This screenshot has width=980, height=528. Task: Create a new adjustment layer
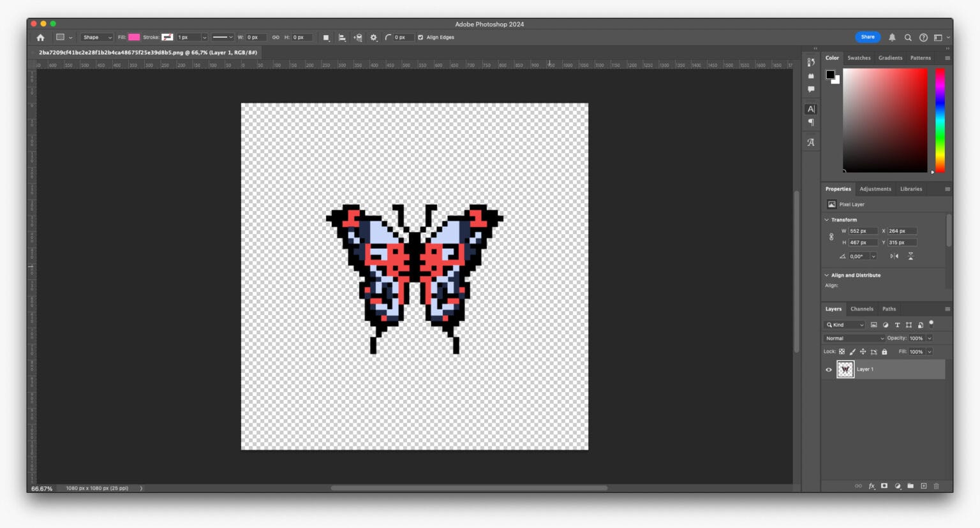(x=898, y=486)
